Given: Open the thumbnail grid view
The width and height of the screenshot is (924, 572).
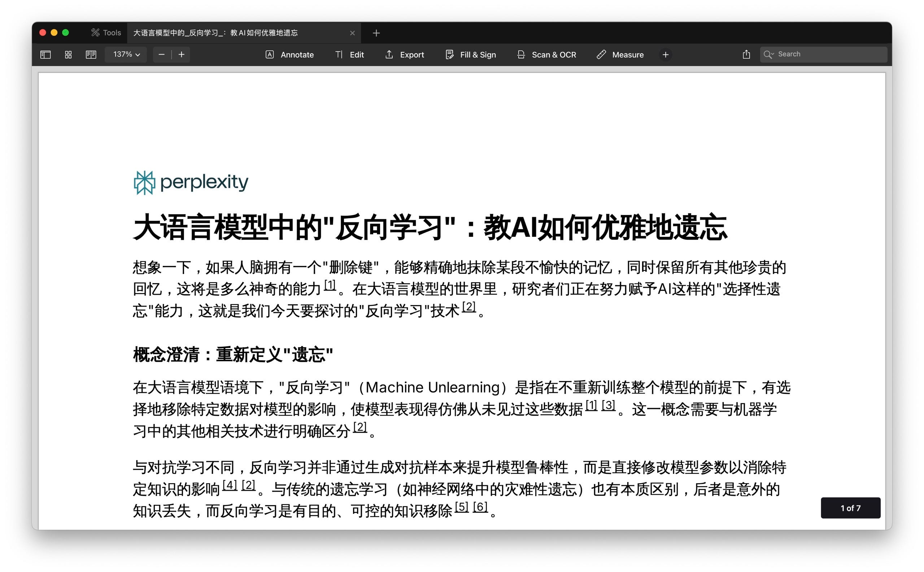Looking at the screenshot, I should [x=68, y=55].
